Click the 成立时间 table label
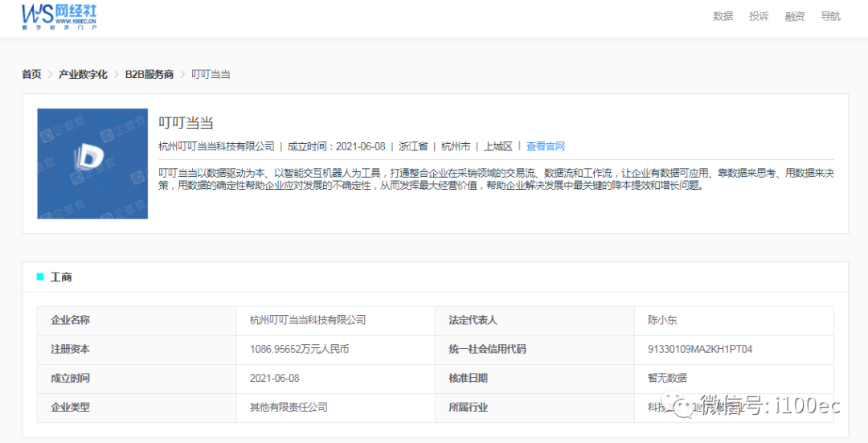Viewport: 868px width, 443px height. pyautogui.click(x=70, y=378)
